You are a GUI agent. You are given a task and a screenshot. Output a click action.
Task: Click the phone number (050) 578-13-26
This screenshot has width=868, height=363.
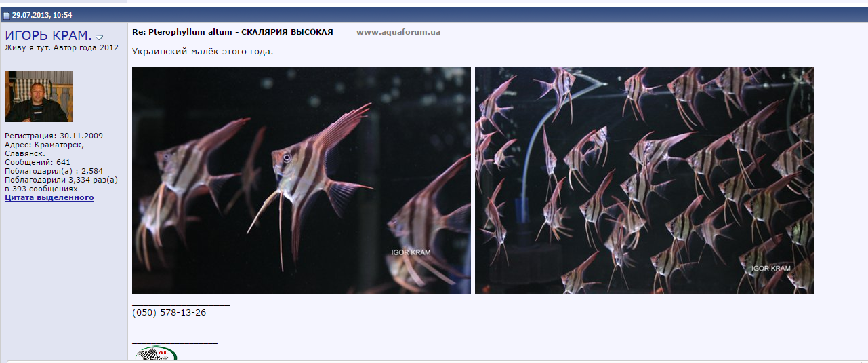pyautogui.click(x=169, y=313)
